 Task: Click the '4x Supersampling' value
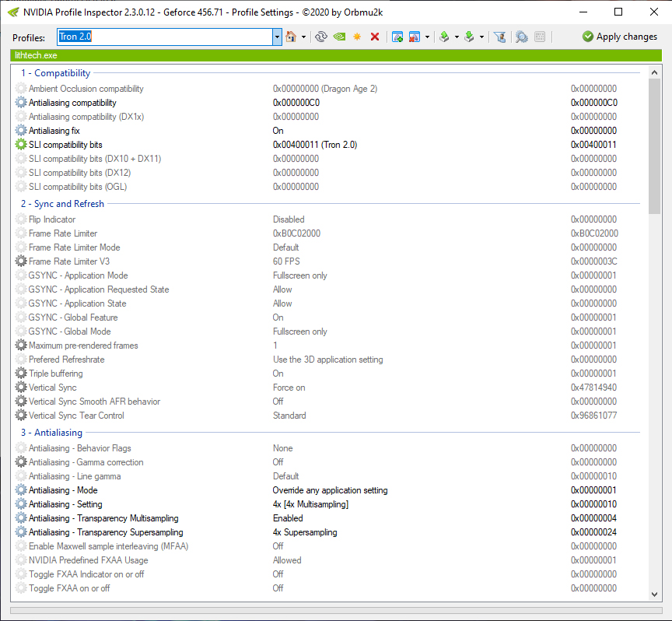pyautogui.click(x=305, y=532)
